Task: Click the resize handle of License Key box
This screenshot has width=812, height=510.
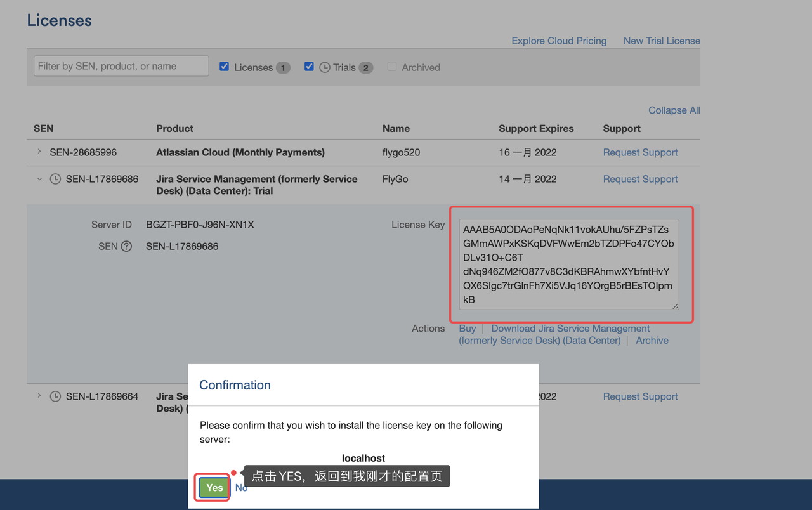Action: point(675,306)
